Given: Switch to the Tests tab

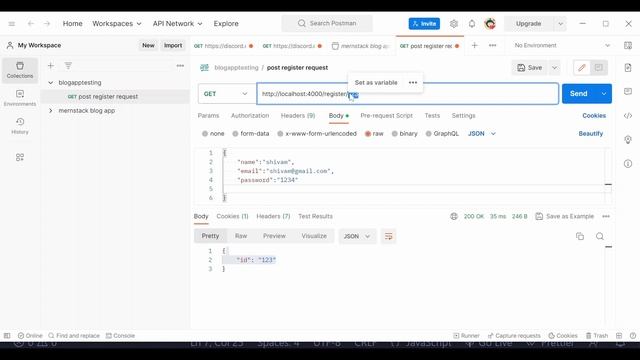Looking at the screenshot, I should pos(432,116).
